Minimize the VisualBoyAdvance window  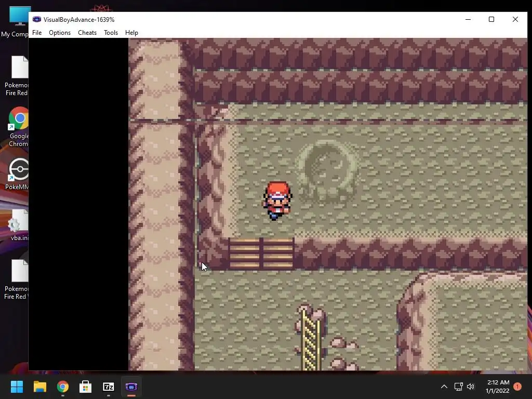pos(468,19)
